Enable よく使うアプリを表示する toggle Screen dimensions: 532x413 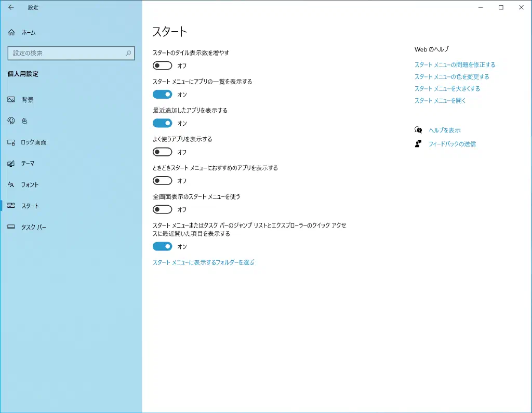pos(162,152)
